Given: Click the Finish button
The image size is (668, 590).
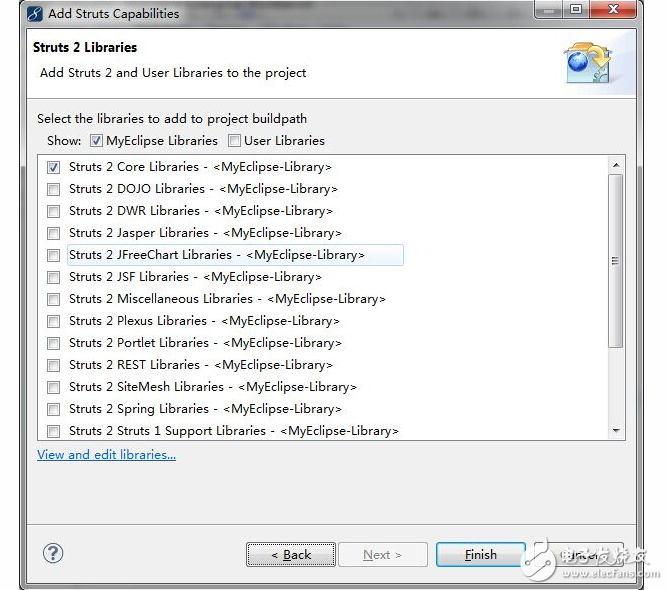Looking at the screenshot, I should (x=480, y=555).
